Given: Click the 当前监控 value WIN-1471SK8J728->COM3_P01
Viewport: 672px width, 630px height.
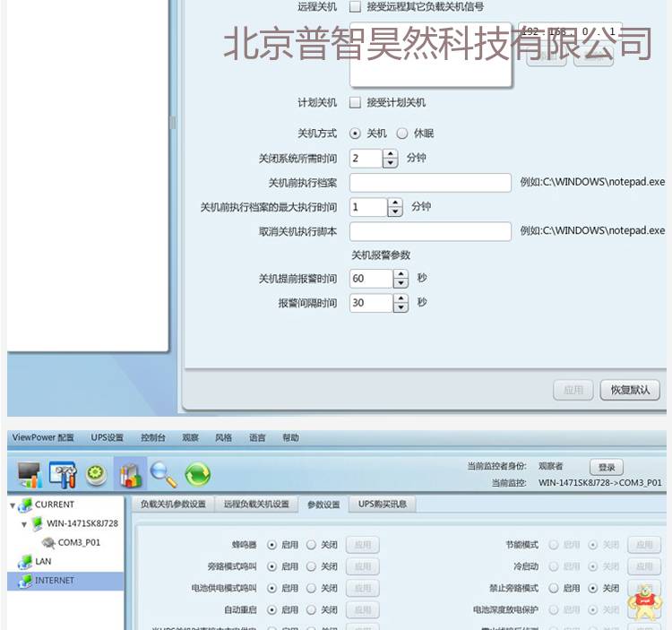Looking at the screenshot, I should click(600, 483).
